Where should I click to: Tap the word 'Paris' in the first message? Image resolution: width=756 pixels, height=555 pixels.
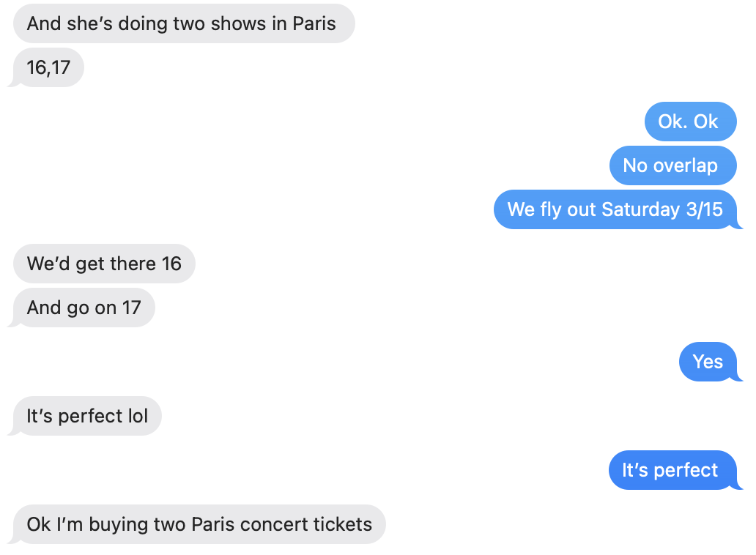314,23
